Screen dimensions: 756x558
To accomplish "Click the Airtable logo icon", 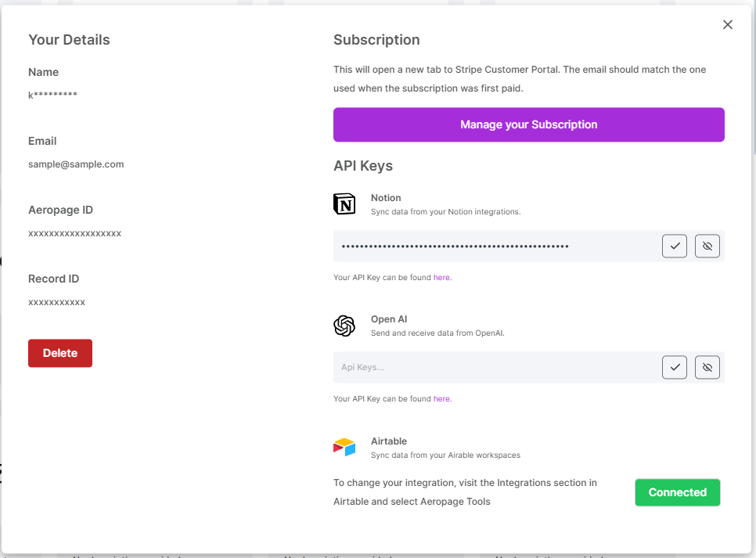I will [x=344, y=448].
